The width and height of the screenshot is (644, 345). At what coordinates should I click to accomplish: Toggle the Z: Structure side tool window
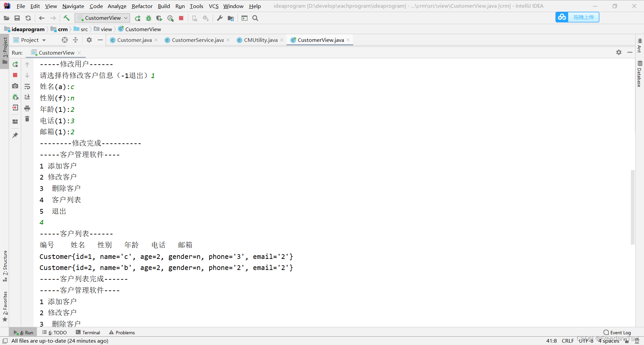(x=5, y=266)
